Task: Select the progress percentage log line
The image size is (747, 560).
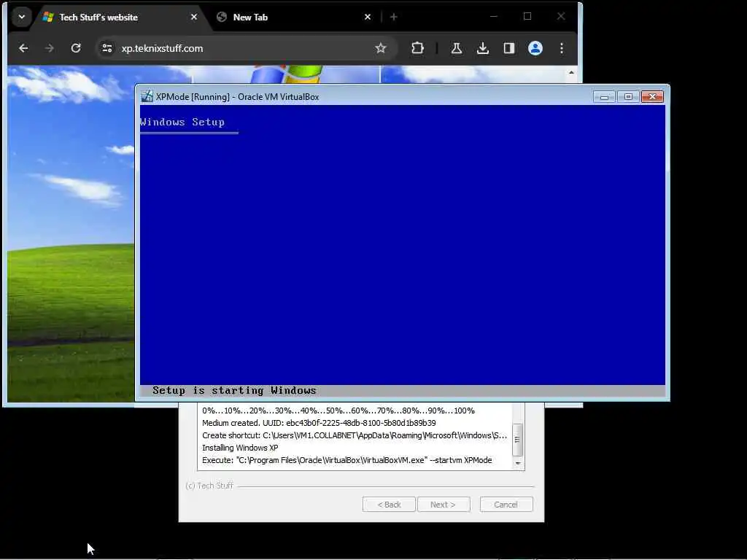Action: tap(338, 411)
